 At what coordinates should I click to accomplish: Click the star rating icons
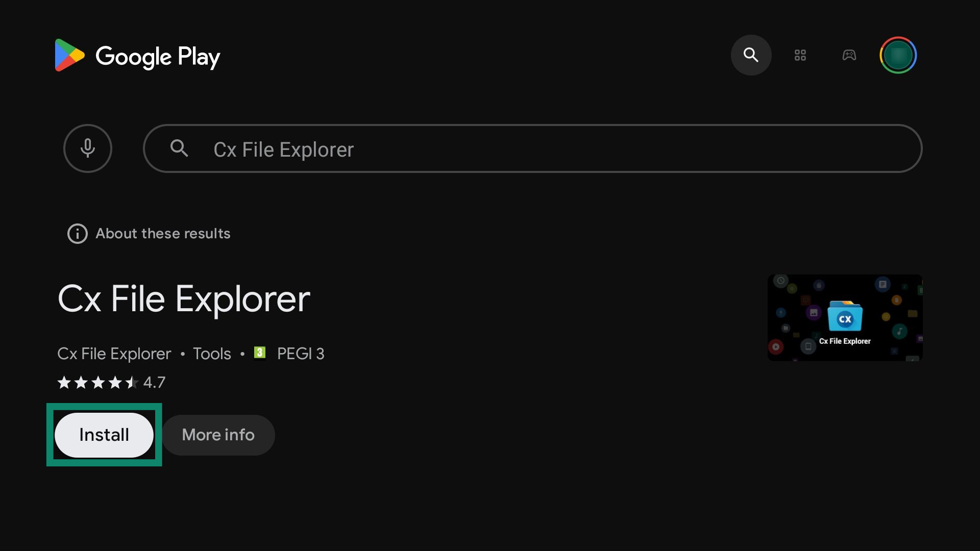[x=98, y=382]
